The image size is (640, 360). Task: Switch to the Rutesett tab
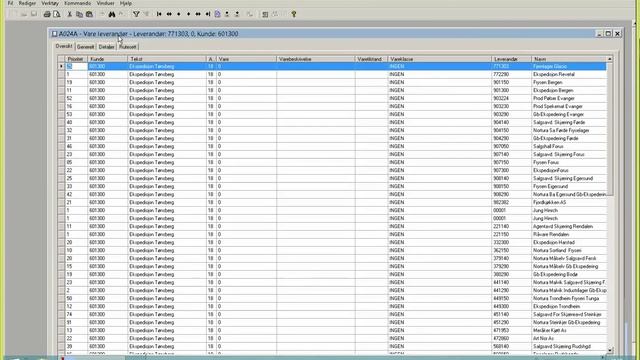(x=128, y=47)
